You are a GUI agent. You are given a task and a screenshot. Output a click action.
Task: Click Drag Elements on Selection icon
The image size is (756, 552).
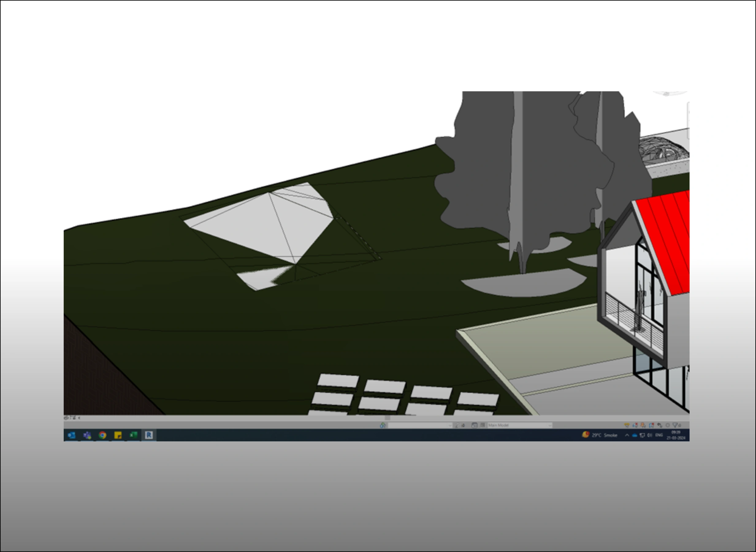pyautogui.click(x=659, y=425)
